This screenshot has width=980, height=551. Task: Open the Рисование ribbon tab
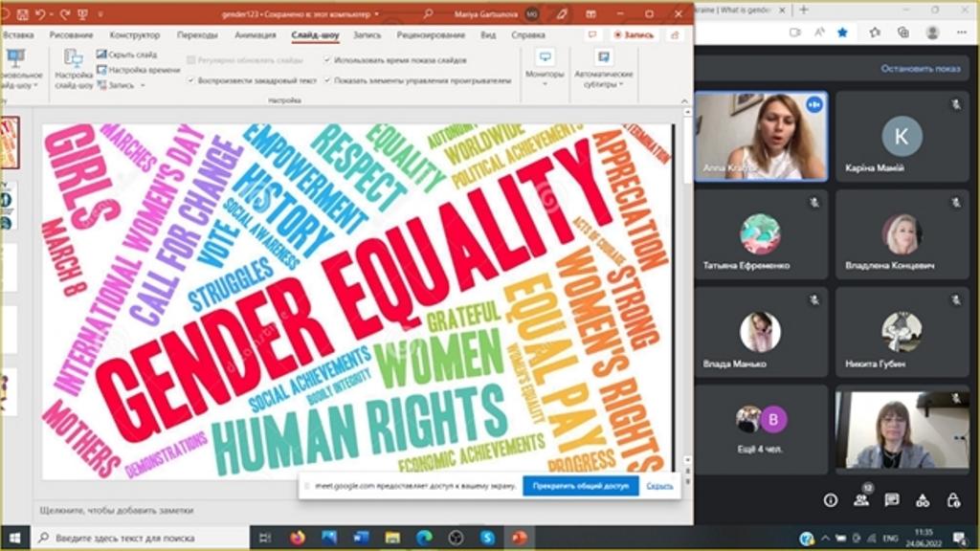pyautogui.click(x=71, y=35)
